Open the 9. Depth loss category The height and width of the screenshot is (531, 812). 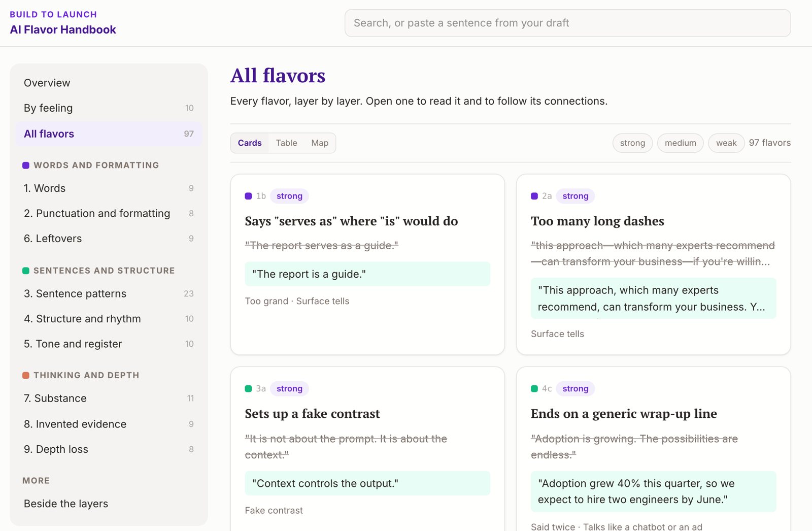click(109, 449)
